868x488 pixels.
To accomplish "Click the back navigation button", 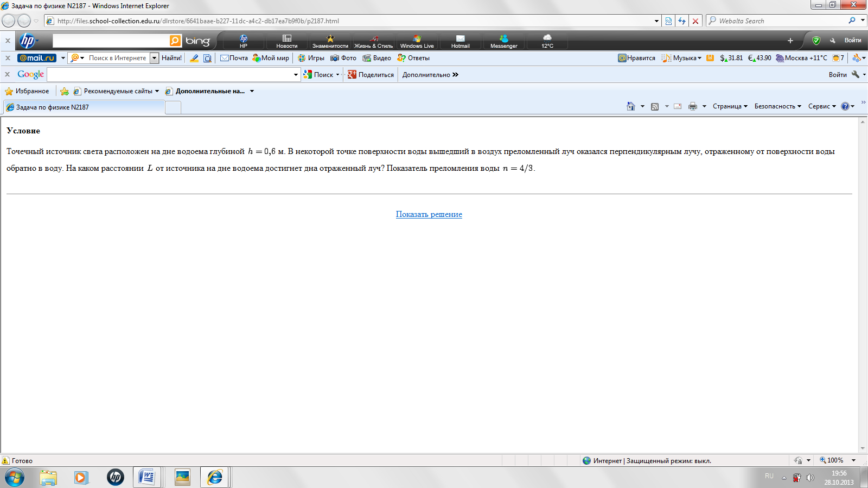I will tap(9, 21).
